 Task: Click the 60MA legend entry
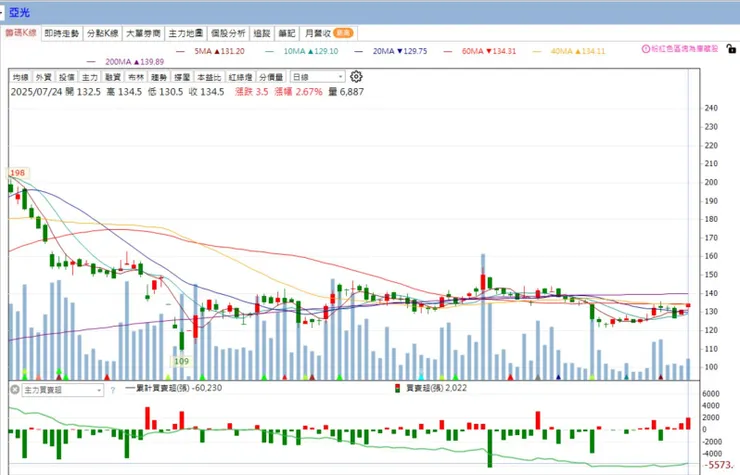pos(480,51)
